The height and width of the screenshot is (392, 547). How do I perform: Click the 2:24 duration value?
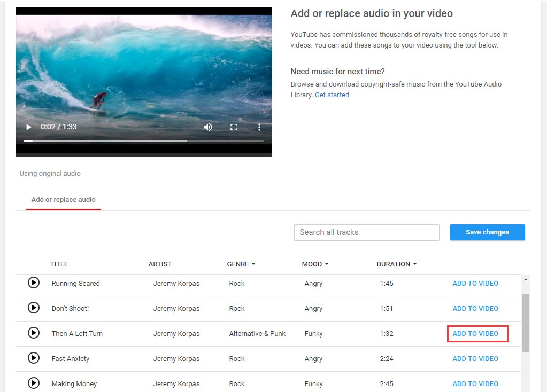click(387, 358)
